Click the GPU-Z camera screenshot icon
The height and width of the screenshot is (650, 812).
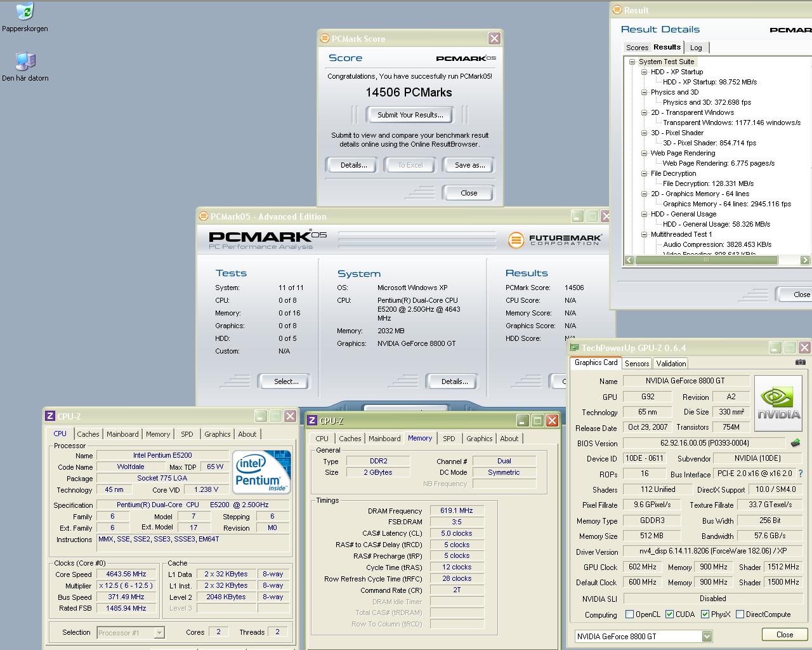801,362
